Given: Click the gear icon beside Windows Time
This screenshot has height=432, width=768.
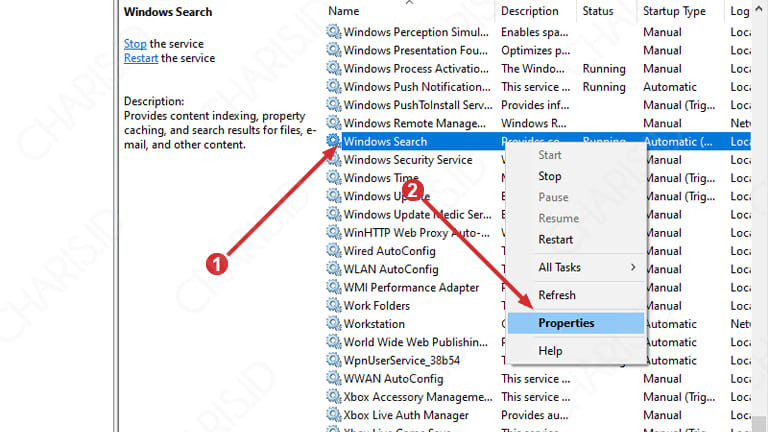Looking at the screenshot, I should click(334, 178).
